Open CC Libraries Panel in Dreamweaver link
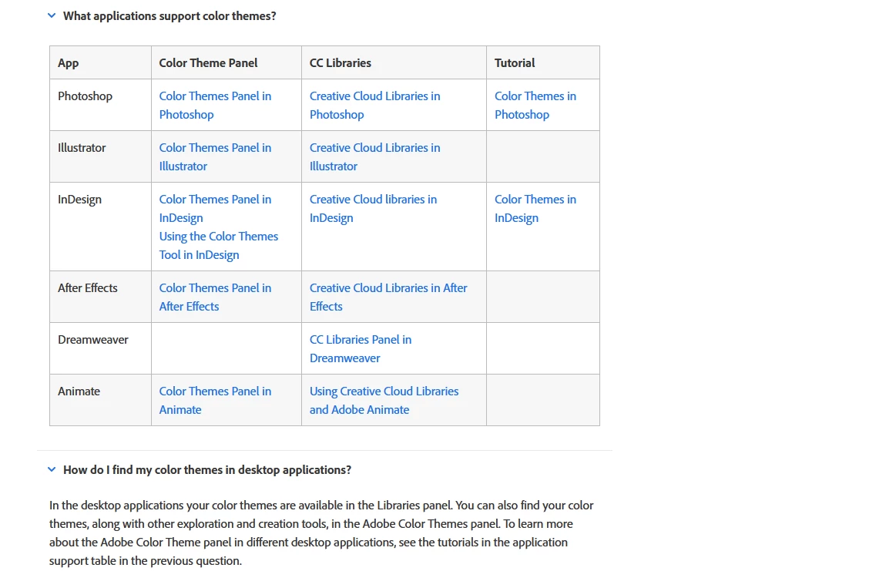The height and width of the screenshot is (588, 886). [361, 348]
